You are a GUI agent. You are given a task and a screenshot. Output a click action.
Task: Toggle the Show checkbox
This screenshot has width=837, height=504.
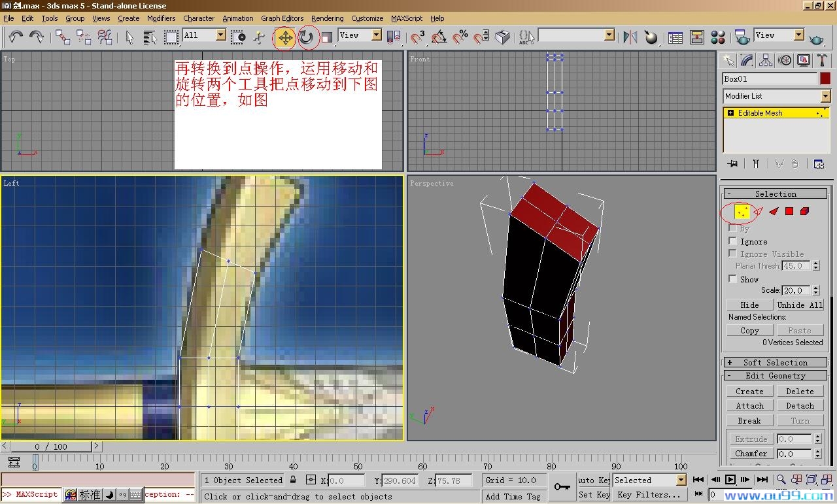click(733, 279)
